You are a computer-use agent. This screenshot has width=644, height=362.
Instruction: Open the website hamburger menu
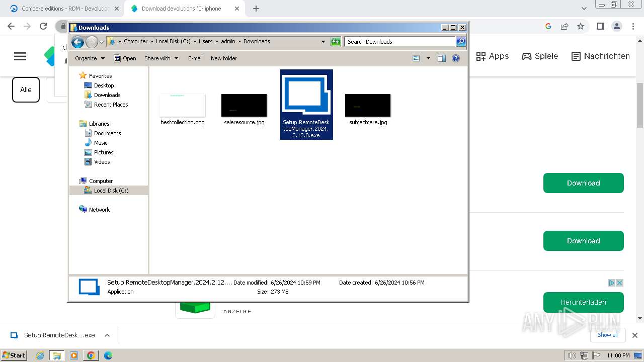20,56
